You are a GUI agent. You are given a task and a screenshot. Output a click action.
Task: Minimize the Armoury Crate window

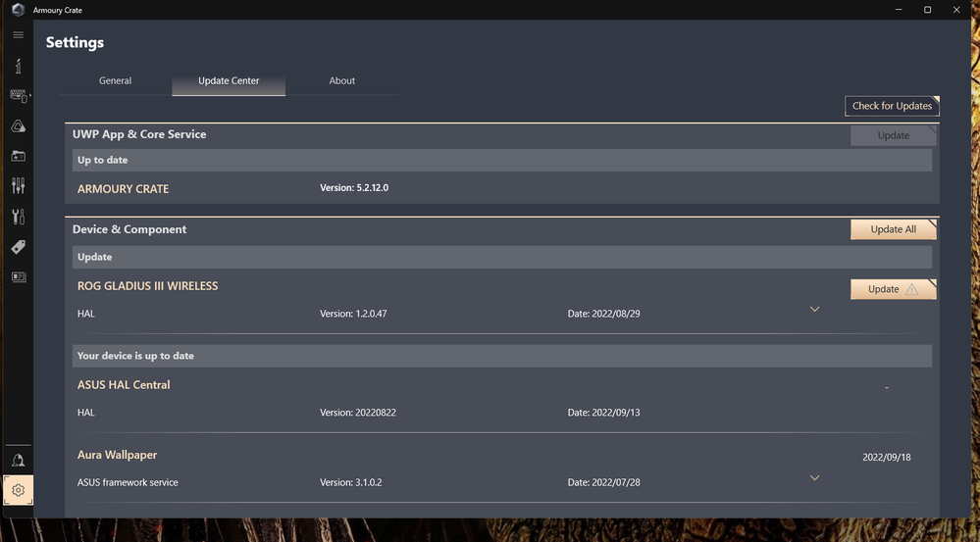pos(899,10)
